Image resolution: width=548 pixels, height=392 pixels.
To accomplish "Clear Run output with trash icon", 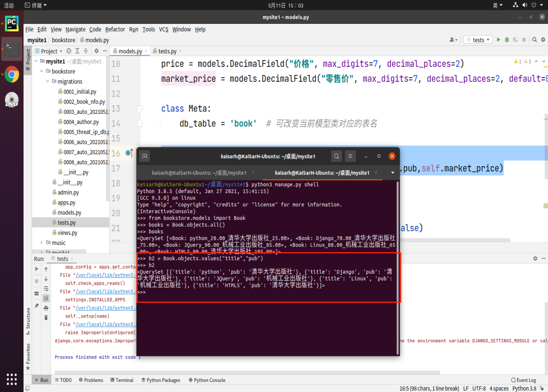I will 46,318.
